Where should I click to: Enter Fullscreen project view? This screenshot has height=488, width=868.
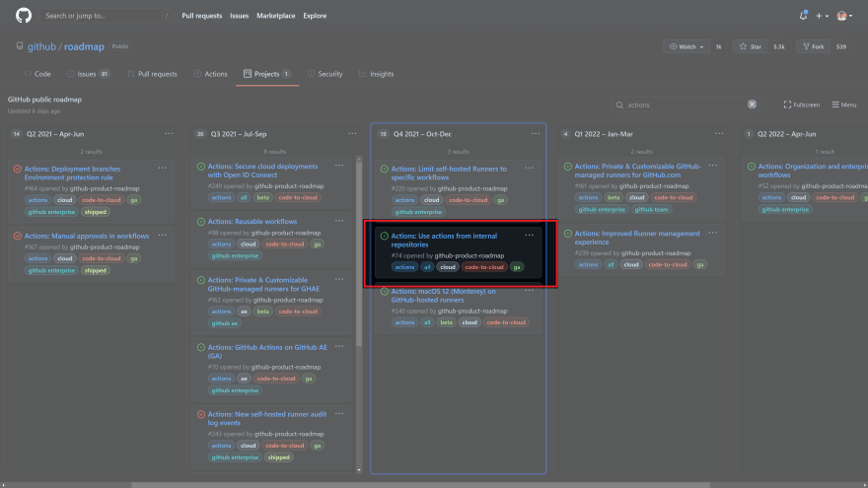801,105
